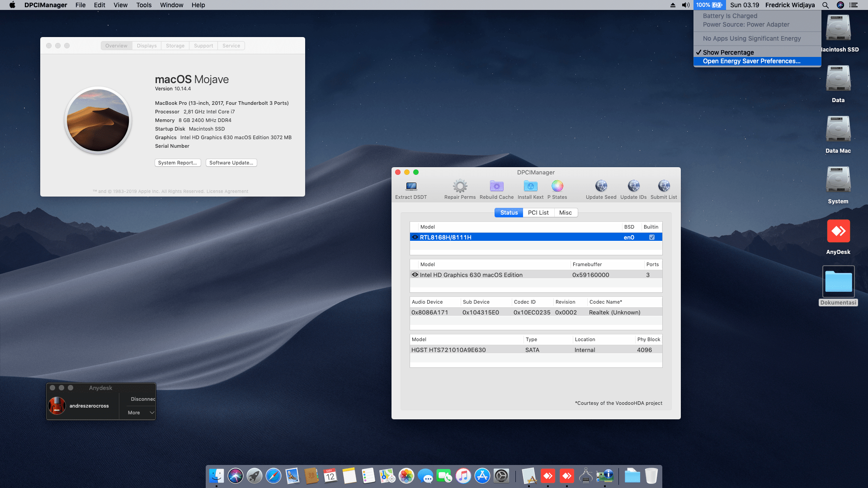Screen dimensions: 868x488
Task: Click the eye icon beside Intel HD Graphics
Action: (x=415, y=275)
